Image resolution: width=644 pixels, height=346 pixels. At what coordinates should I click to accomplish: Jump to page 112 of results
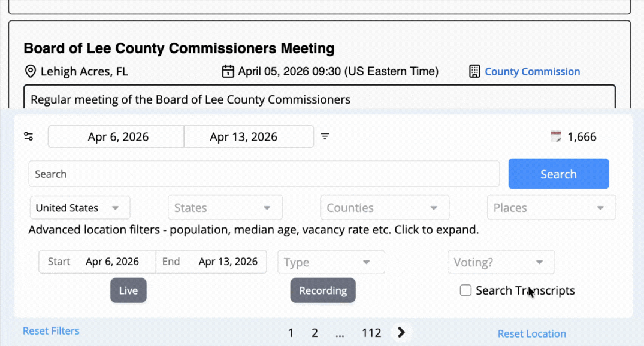pos(371,333)
